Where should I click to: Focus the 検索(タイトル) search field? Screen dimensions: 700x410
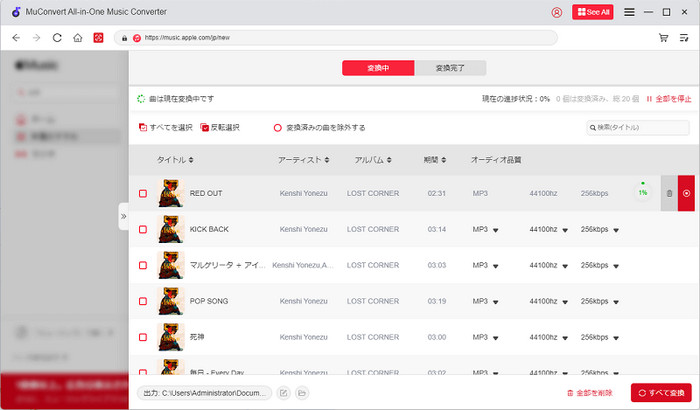tap(642, 128)
